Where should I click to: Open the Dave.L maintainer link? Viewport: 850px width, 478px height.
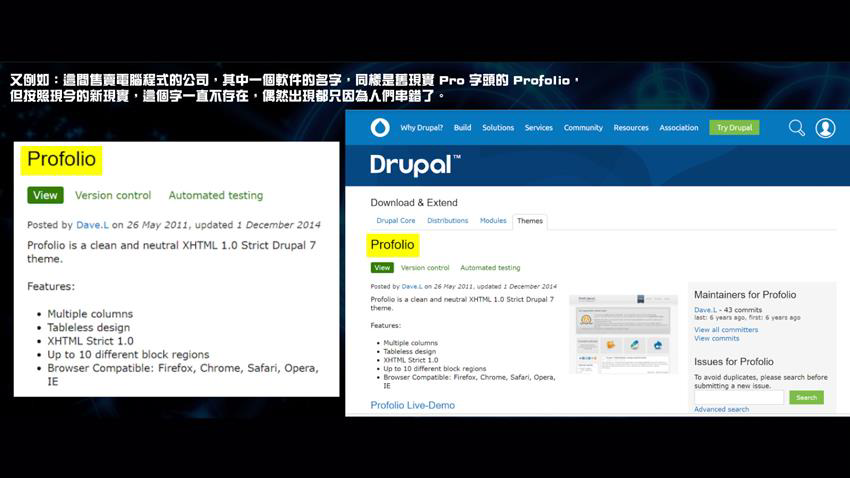(x=705, y=310)
